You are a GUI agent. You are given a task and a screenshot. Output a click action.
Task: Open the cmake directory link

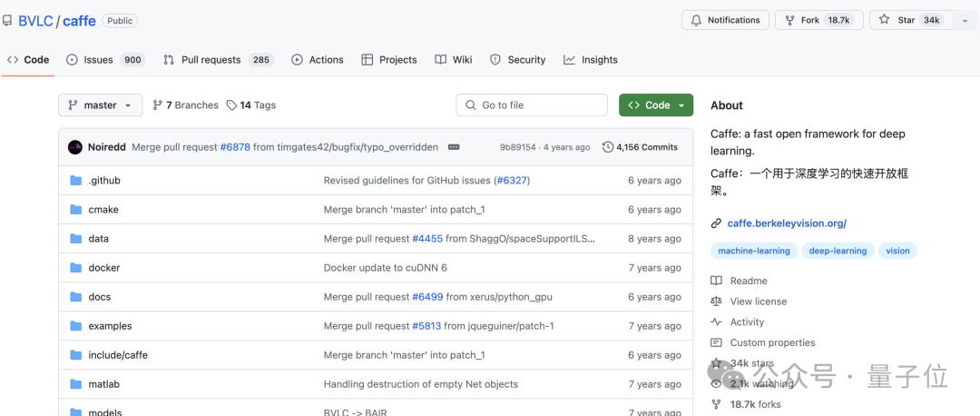pyautogui.click(x=103, y=210)
